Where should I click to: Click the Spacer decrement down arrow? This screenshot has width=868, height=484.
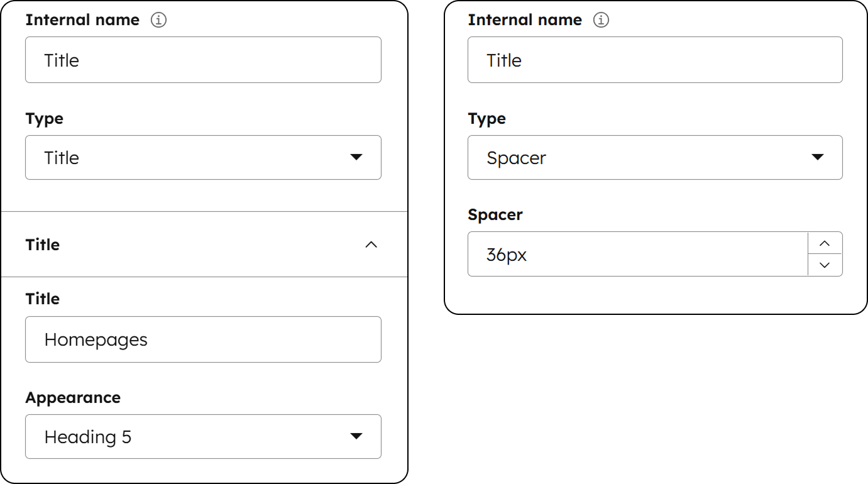(x=825, y=265)
